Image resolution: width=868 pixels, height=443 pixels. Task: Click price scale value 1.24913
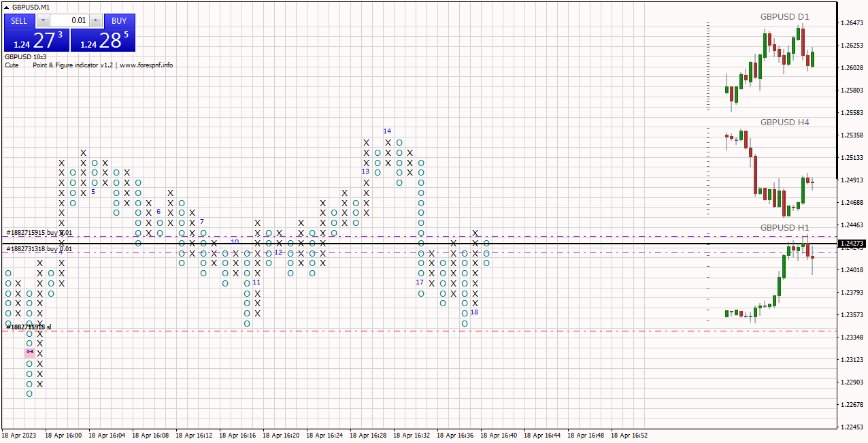[852, 180]
